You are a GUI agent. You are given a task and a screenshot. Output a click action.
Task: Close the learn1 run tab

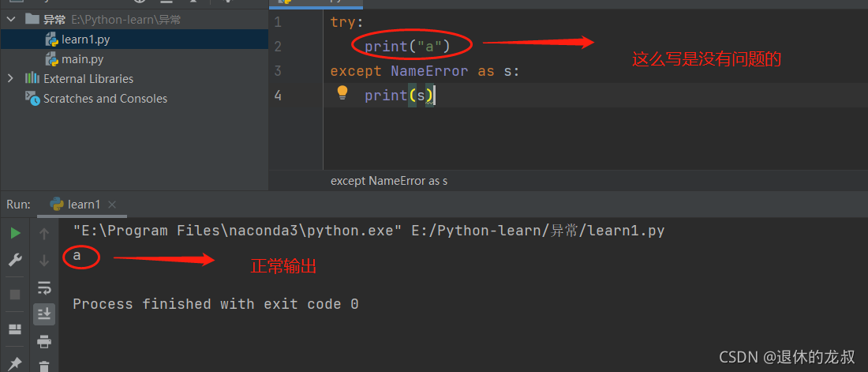click(112, 205)
